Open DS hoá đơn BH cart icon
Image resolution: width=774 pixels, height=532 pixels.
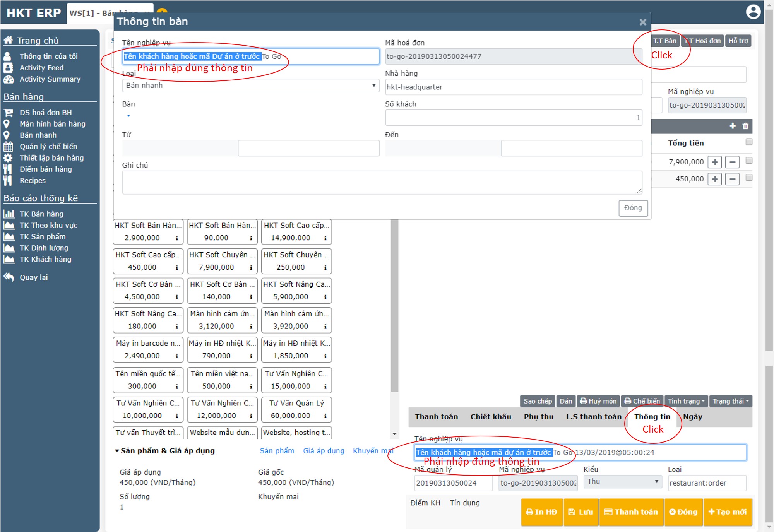pyautogui.click(x=8, y=113)
